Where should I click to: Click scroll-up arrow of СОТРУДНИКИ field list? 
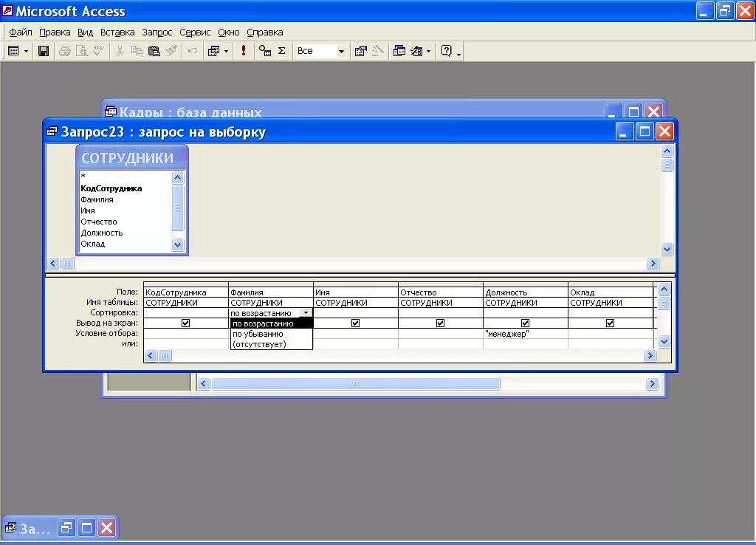(177, 178)
